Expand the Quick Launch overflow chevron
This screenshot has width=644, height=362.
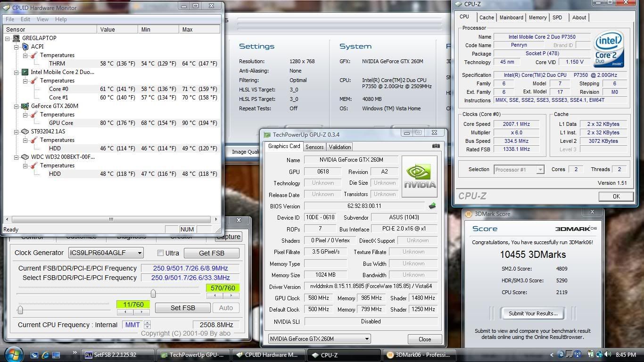point(74,353)
